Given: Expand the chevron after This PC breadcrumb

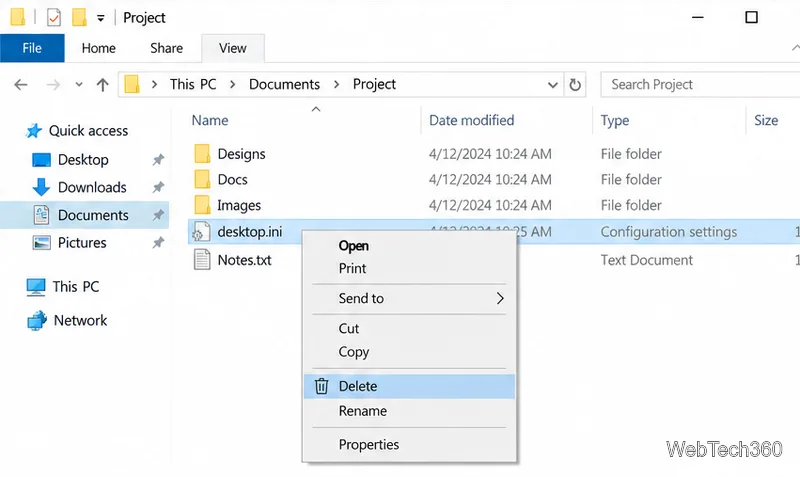Looking at the screenshot, I should [x=233, y=84].
